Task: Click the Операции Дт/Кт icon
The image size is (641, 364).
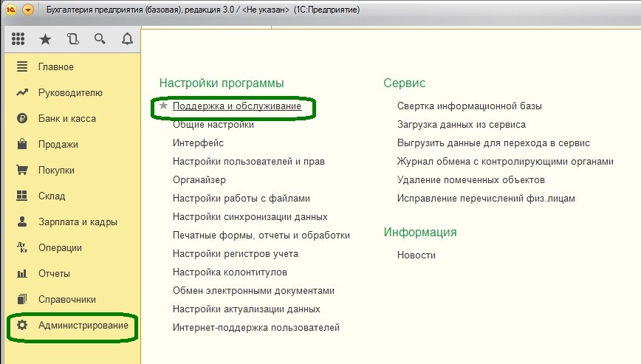Action: 22,247
